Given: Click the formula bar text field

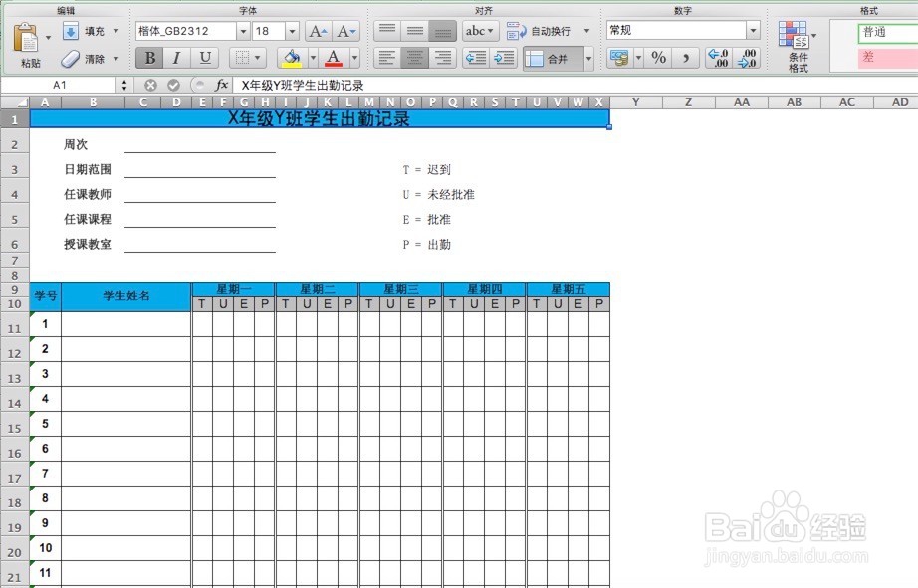Looking at the screenshot, I should [x=576, y=85].
